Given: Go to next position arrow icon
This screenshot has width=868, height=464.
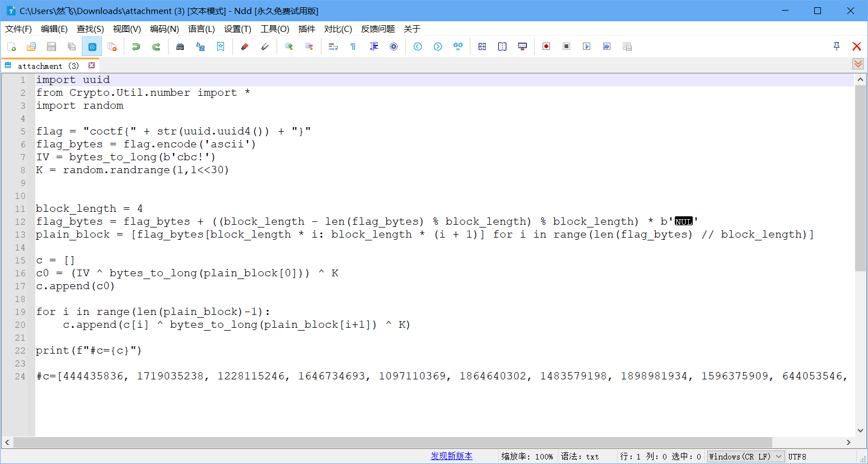Looking at the screenshot, I should pos(438,47).
